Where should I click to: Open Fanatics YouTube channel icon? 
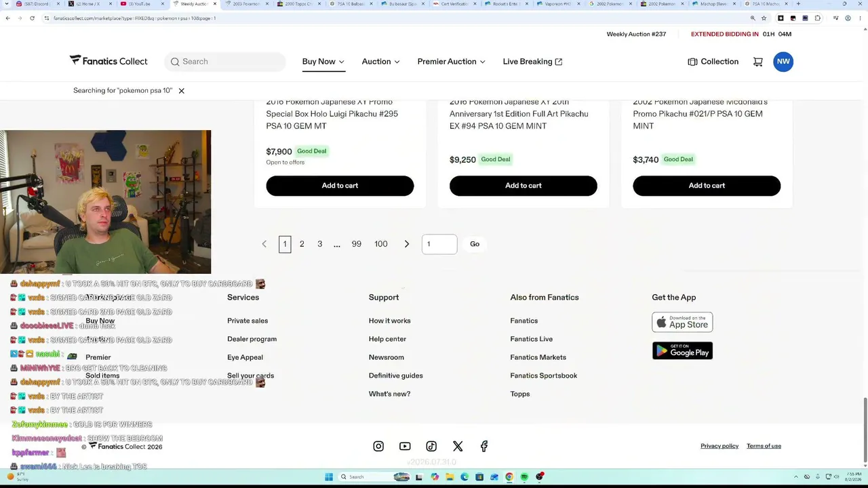coord(405,446)
